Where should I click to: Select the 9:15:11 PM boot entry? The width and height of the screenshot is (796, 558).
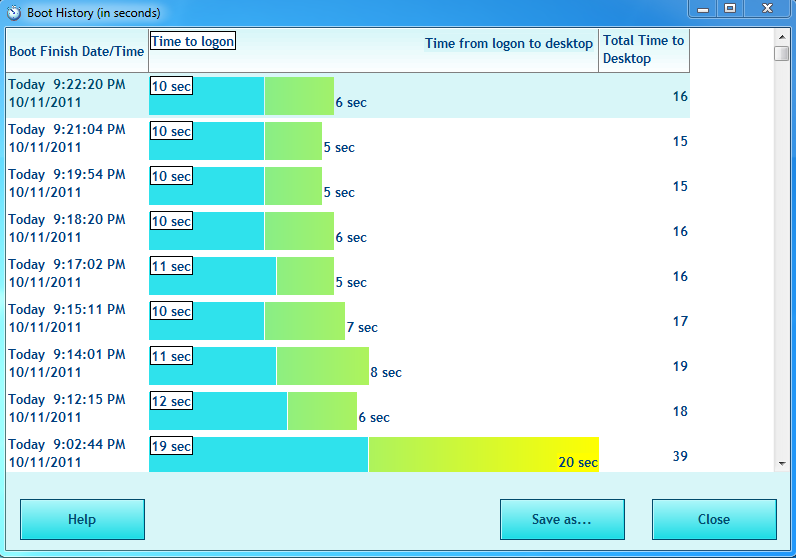(348, 320)
